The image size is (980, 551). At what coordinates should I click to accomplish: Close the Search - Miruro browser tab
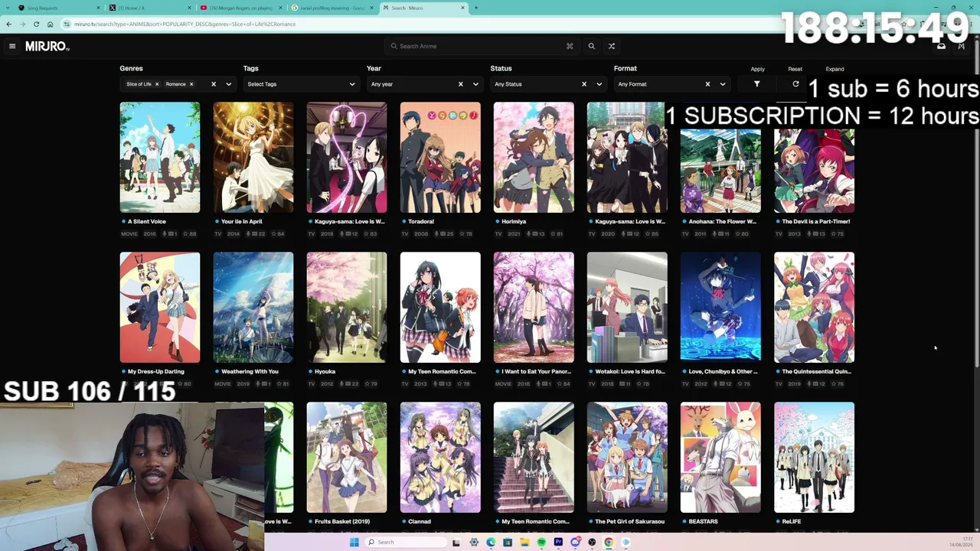462,8
